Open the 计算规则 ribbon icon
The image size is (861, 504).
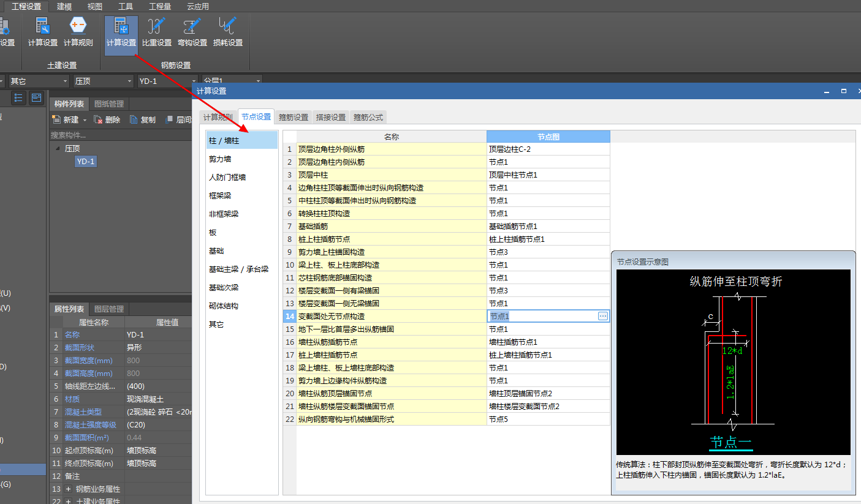click(78, 32)
